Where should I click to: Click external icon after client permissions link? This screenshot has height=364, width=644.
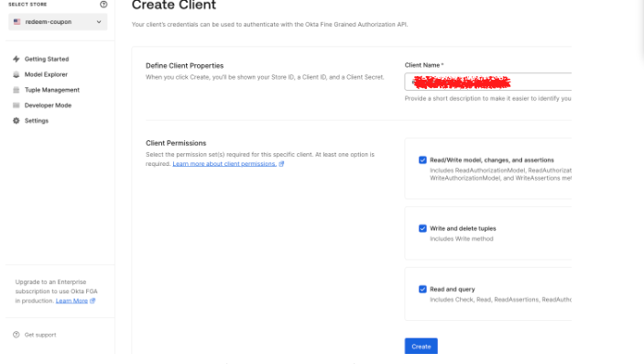(x=281, y=164)
